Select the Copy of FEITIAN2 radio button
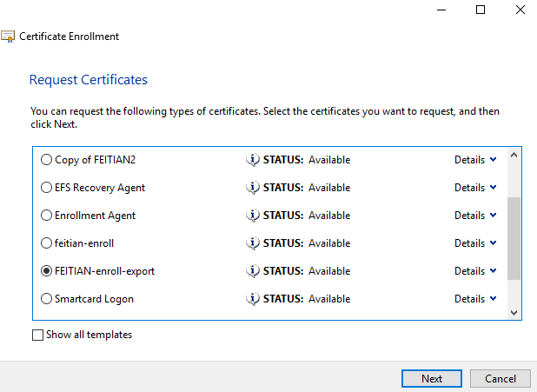Screen dimensions: 537x392 click(x=46, y=160)
